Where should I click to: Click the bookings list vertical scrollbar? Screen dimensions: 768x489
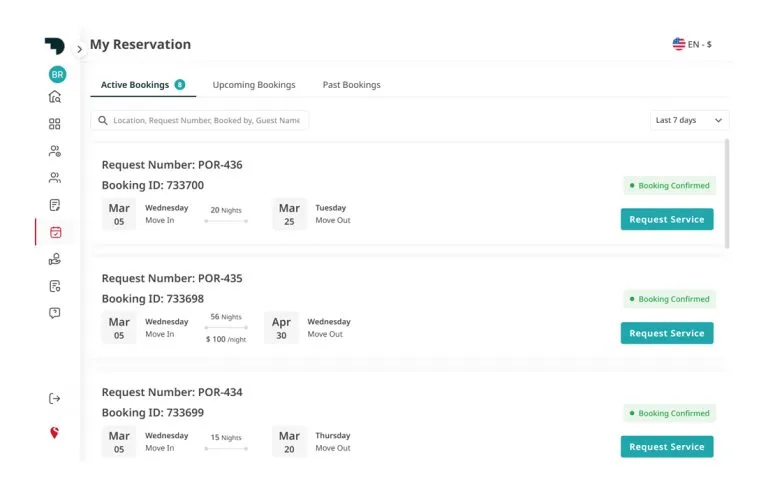[x=727, y=194]
